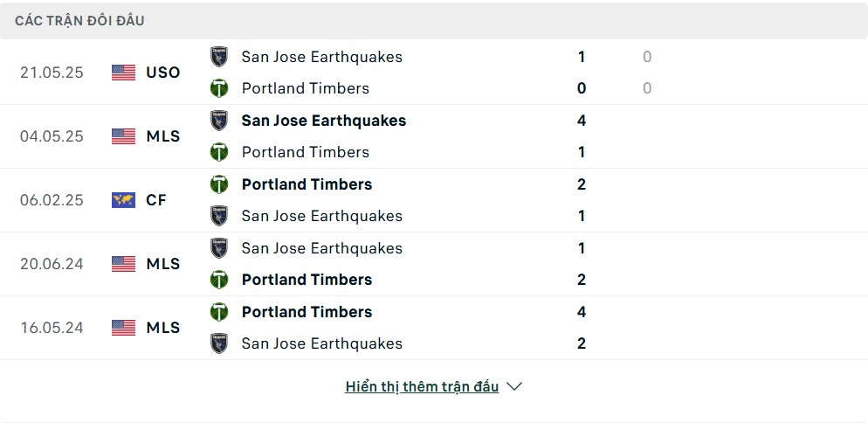
Task: Click the 16.05.24 match date
Action: (52, 328)
